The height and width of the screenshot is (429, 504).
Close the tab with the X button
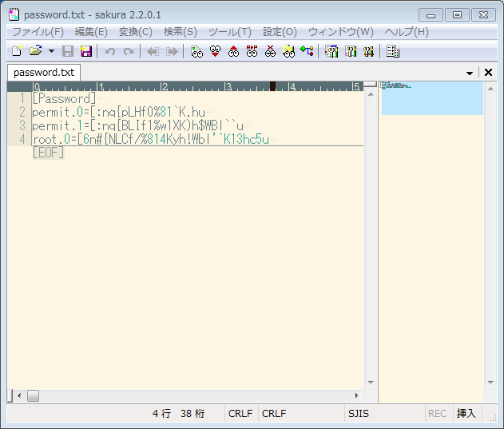488,73
